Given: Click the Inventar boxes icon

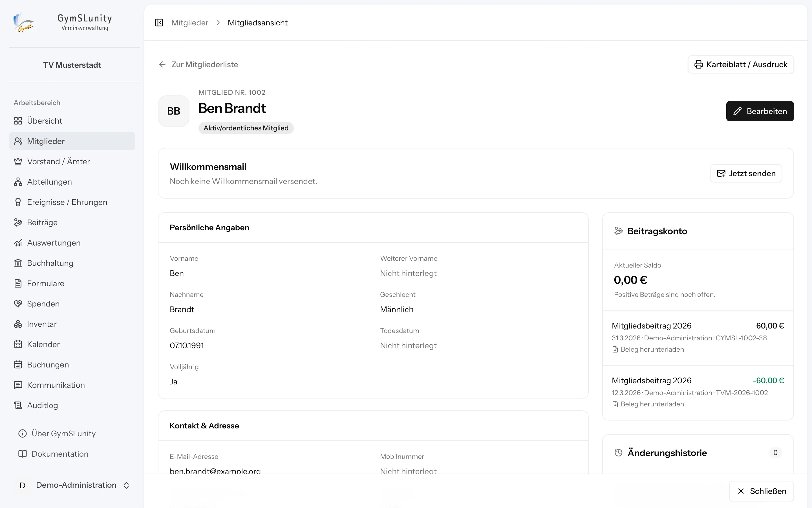Looking at the screenshot, I should (x=18, y=324).
